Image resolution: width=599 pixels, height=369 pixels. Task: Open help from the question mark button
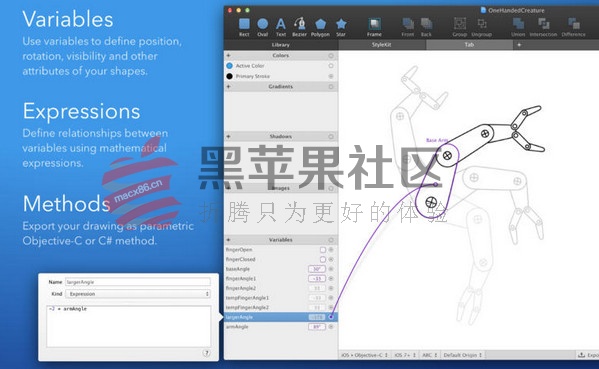(206, 353)
